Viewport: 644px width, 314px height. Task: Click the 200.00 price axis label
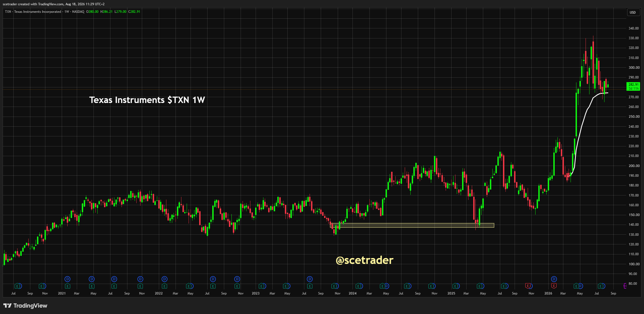click(x=634, y=166)
